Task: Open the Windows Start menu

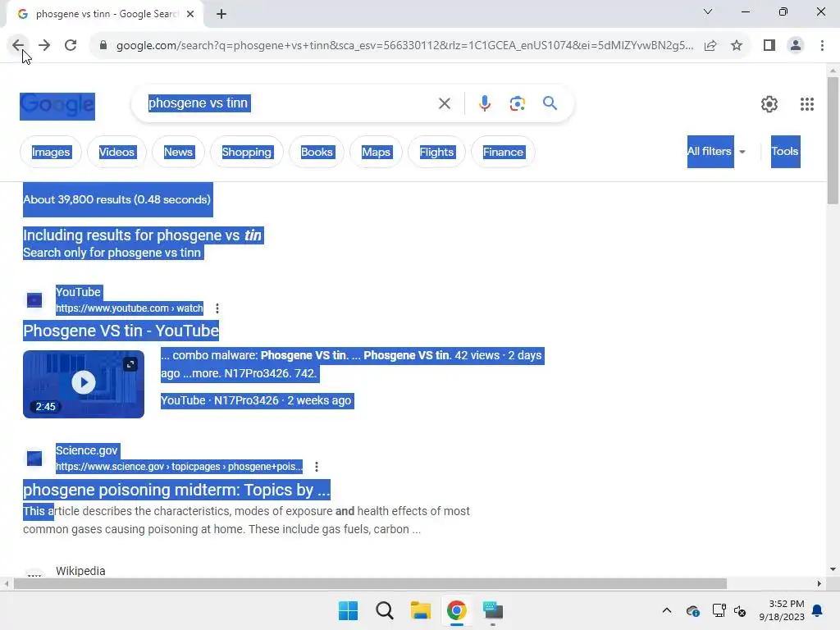Action: [x=348, y=610]
